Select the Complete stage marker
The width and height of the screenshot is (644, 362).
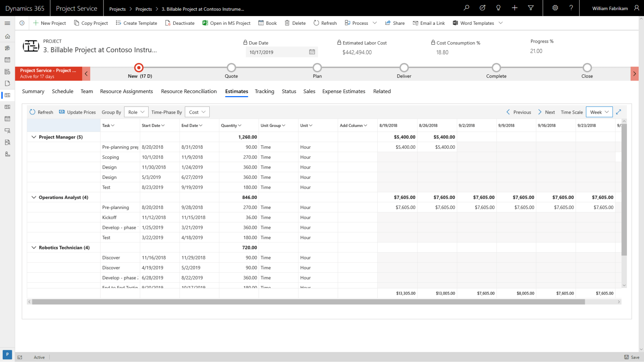click(x=496, y=68)
